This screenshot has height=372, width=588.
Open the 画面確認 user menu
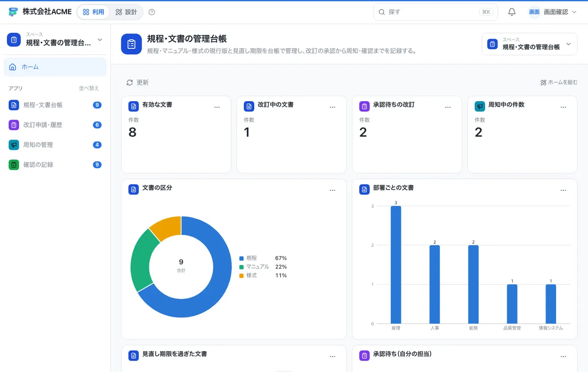pyautogui.click(x=552, y=12)
